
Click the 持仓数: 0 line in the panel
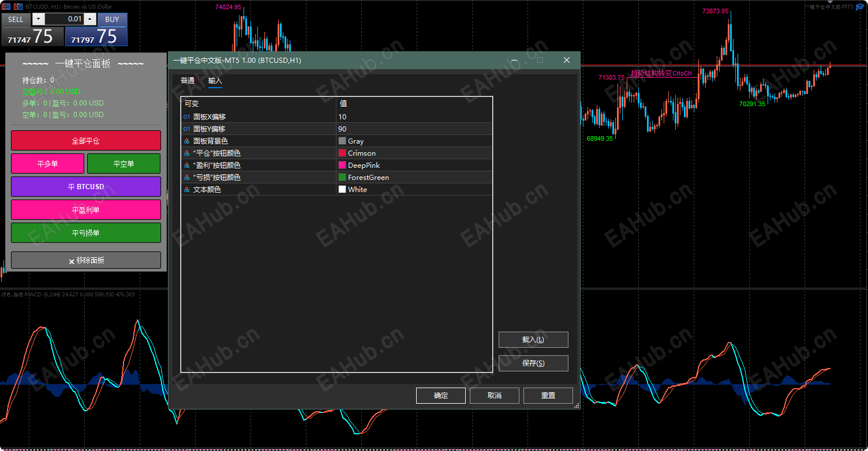[x=39, y=80]
